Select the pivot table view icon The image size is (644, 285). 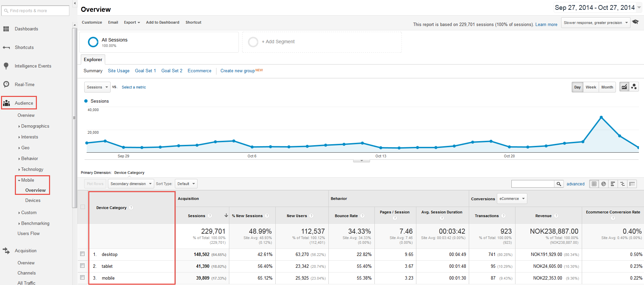tap(632, 184)
